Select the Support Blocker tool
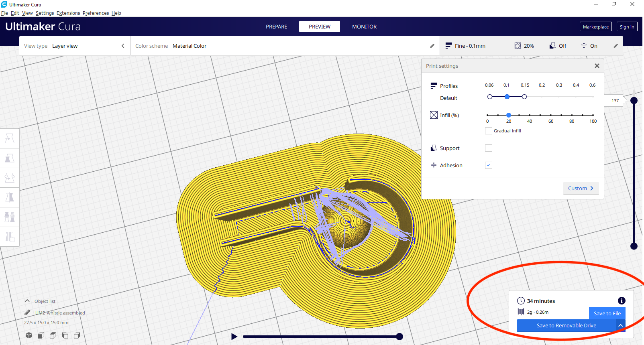The width and height of the screenshot is (644, 345). 10,237
